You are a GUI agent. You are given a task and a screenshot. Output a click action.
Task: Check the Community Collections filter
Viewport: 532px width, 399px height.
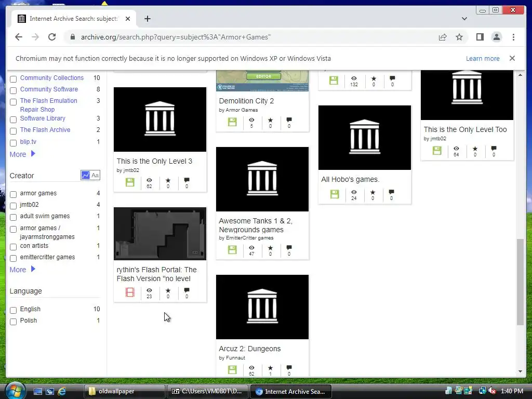(13, 79)
